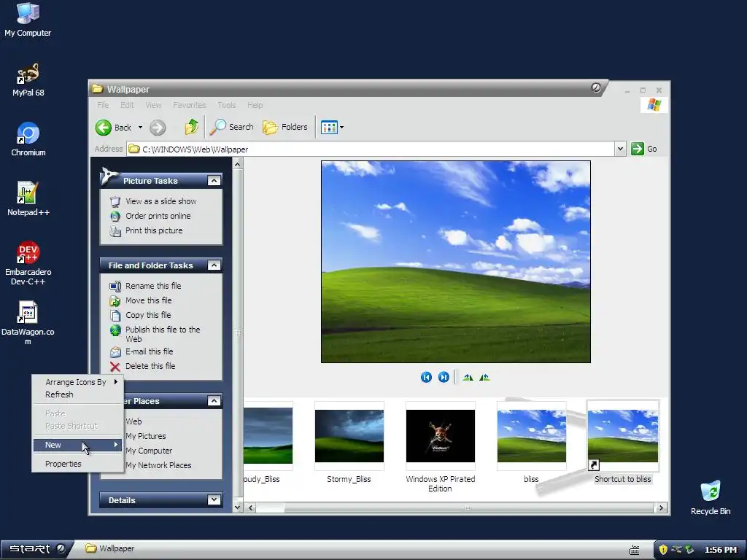Click task pane scroll up arrow
Screen dimensions: 747x560
point(238,164)
